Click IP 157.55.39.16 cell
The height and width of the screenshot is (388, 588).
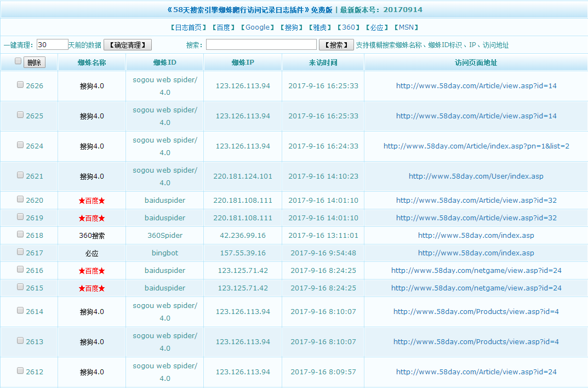click(x=243, y=253)
